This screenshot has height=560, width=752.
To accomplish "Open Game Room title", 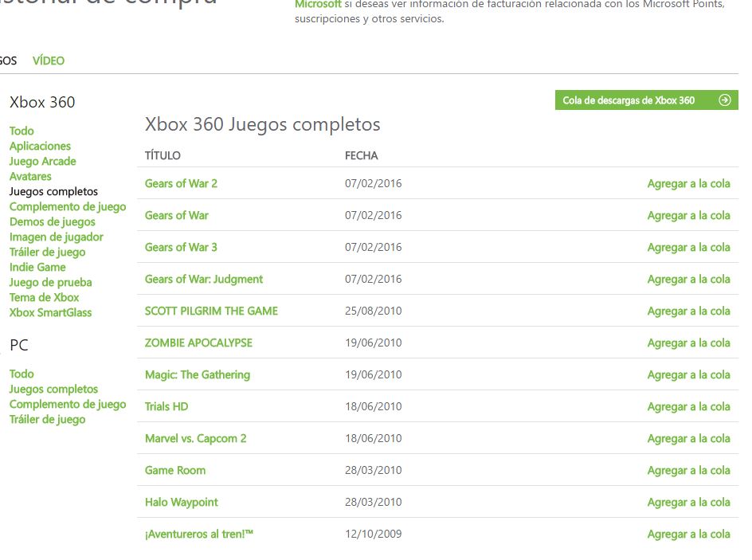I will click(175, 470).
